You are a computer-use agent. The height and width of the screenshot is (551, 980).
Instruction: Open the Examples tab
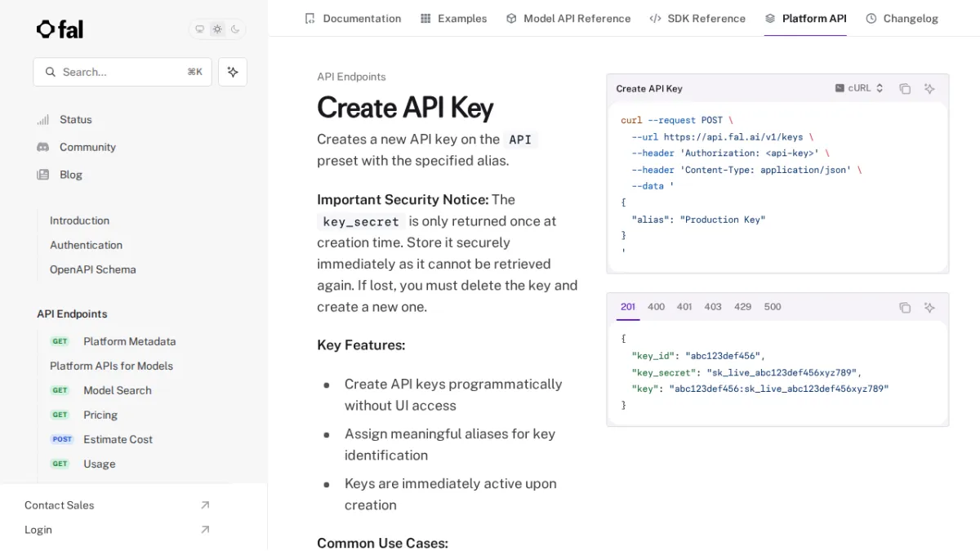click(x=453, y=18)
